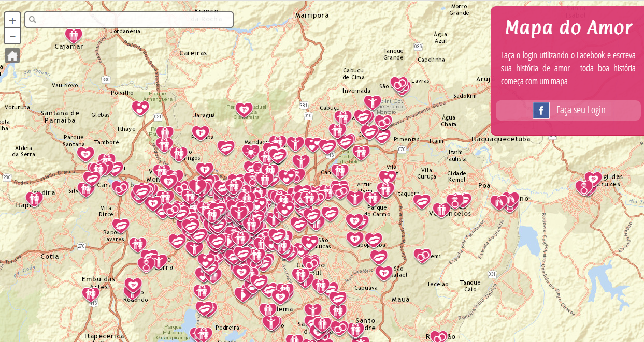The width and height of the screenshot is (644, 342).
Task: Open the 1º marker beside São Rafael
Action: pos(384,273)
